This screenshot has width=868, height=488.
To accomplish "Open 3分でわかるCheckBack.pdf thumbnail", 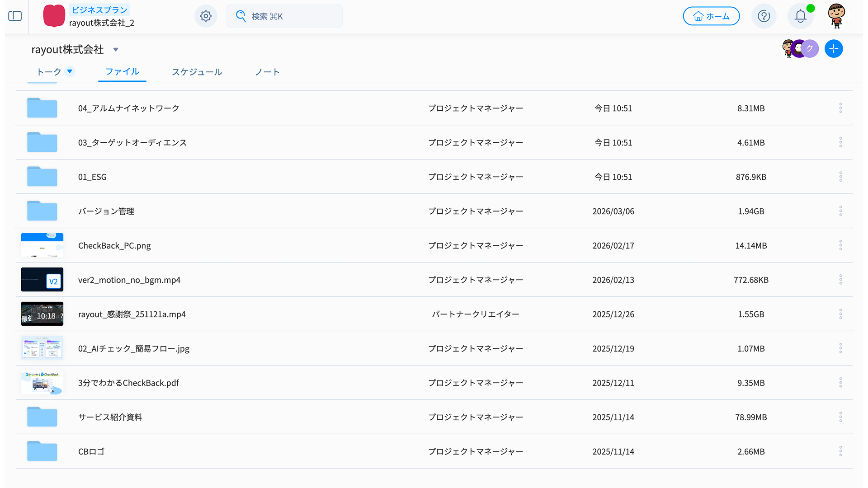I will click(x=42, y=383).
